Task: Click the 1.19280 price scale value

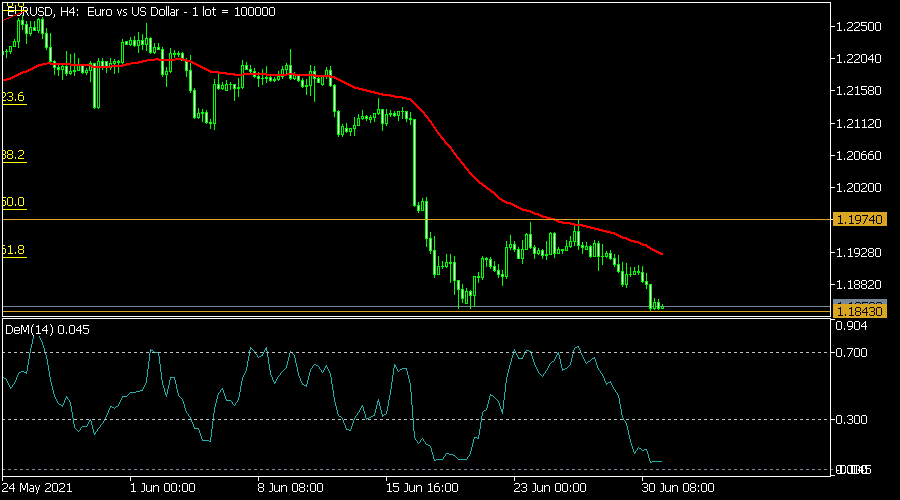Action: (x=858, y=253)
